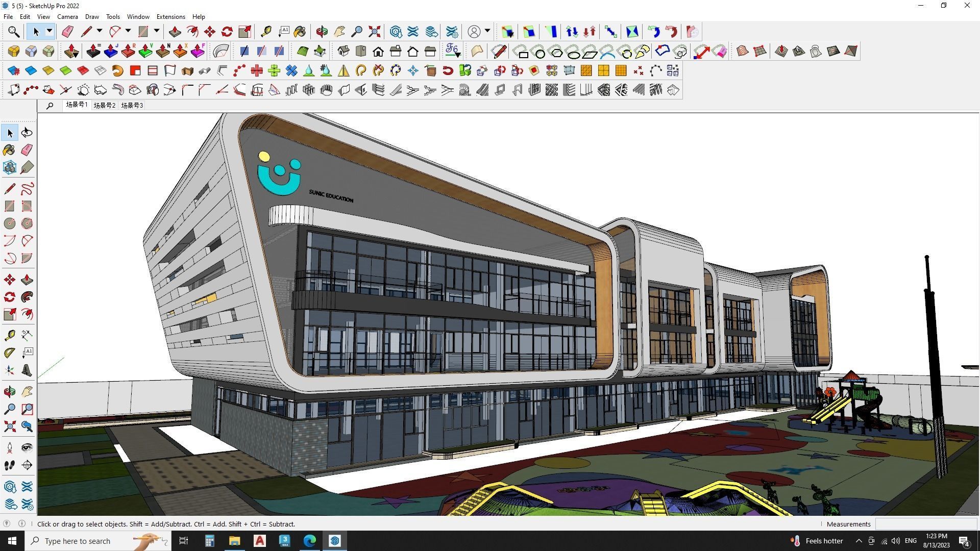Choose the Text label tool in top toolbar
The image size is (980, 551).
click(x=283, y=32)
